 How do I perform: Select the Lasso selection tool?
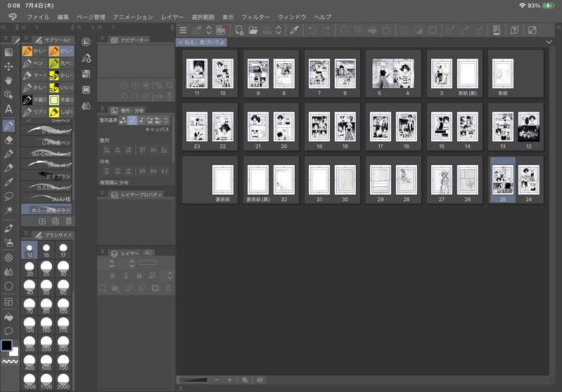8,196
